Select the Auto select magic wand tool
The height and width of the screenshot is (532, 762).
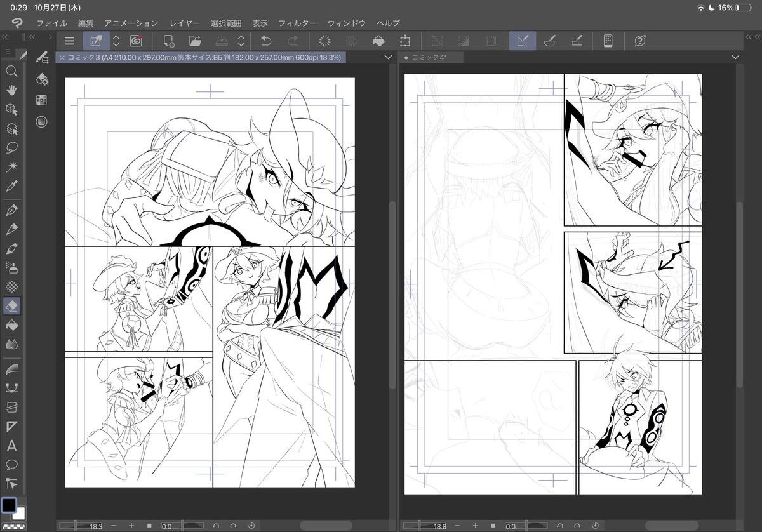point(11,166)
